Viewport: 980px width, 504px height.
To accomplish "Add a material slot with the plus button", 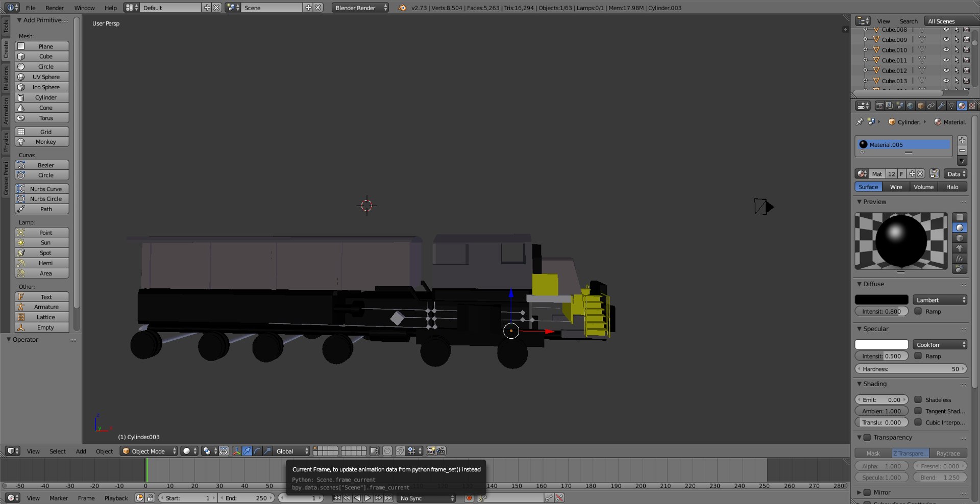I will pyautogui.click(x=962, y=140).
